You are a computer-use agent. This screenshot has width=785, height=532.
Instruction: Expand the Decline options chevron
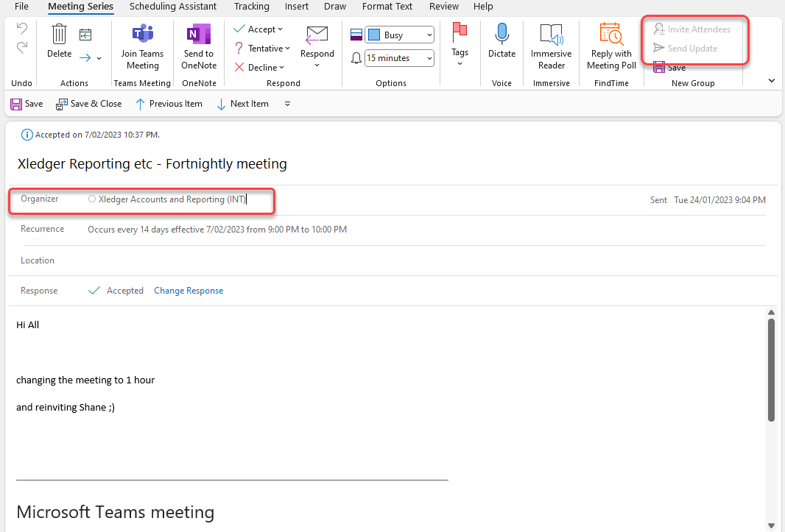click(x=281, y=67)
